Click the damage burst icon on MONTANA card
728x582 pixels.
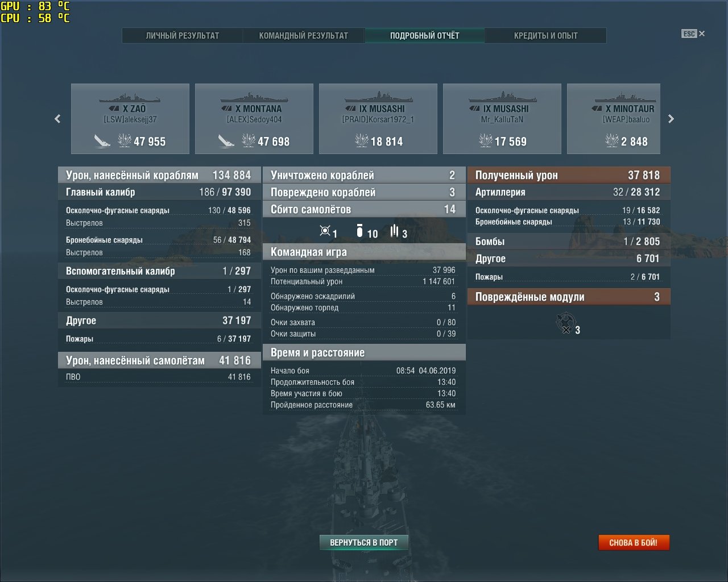[249, 140]
